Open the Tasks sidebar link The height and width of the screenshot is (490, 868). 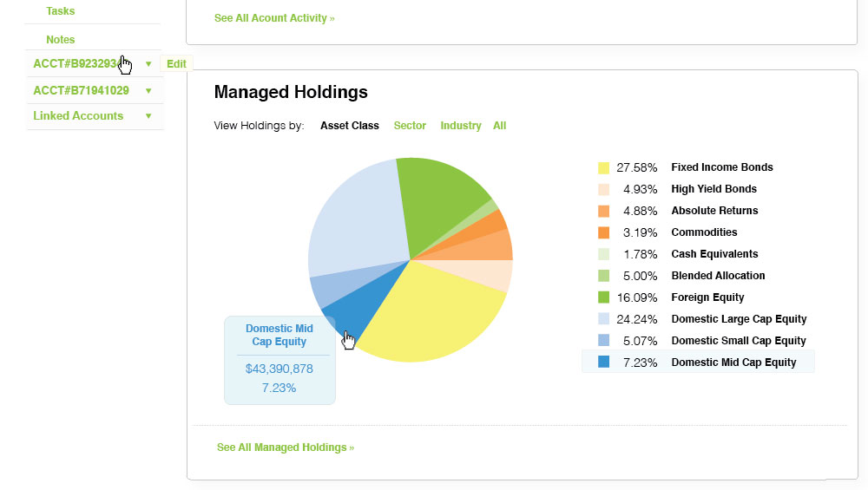[60, 11]
